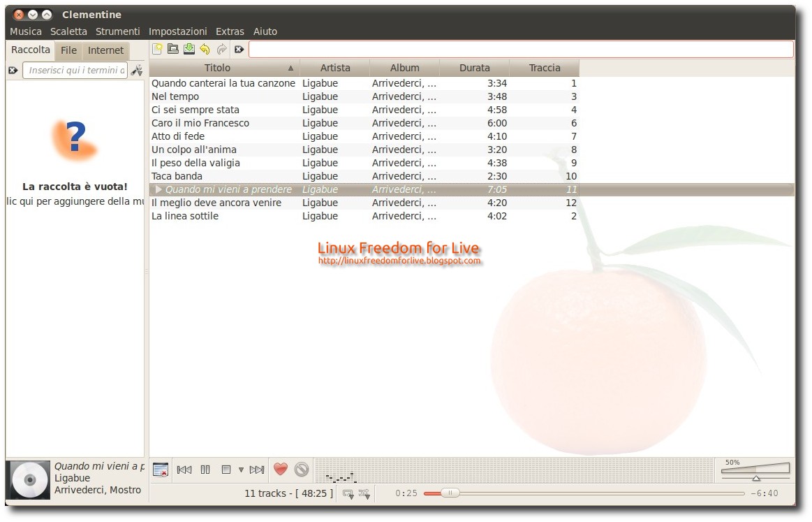812x522 pixels.
Task: Clear the playlist filter field icon
Action: [239, 50]
